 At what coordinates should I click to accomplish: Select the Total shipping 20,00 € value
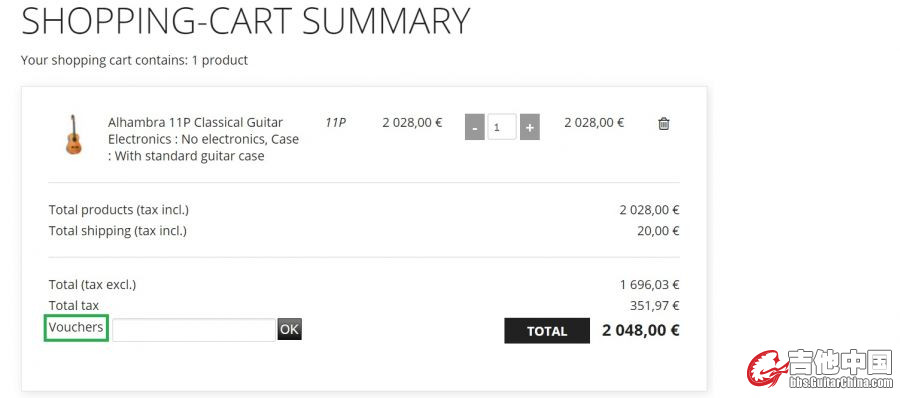(x=658, y=231)
